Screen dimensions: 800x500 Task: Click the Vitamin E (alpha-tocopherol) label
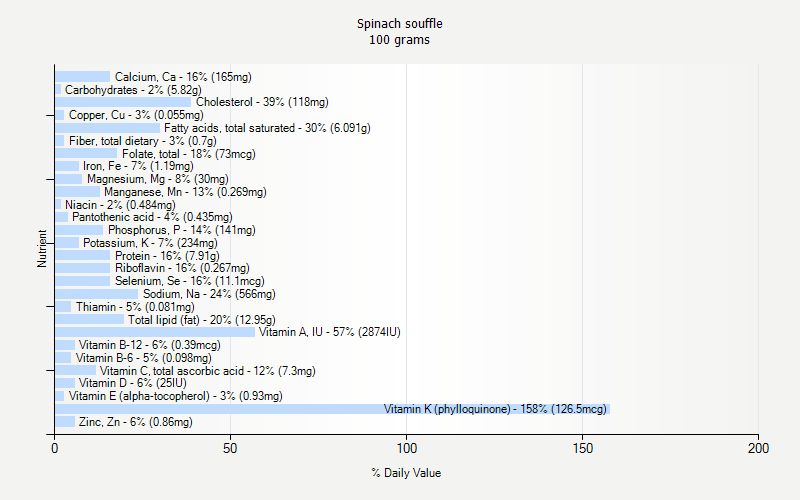pos(175,396)
